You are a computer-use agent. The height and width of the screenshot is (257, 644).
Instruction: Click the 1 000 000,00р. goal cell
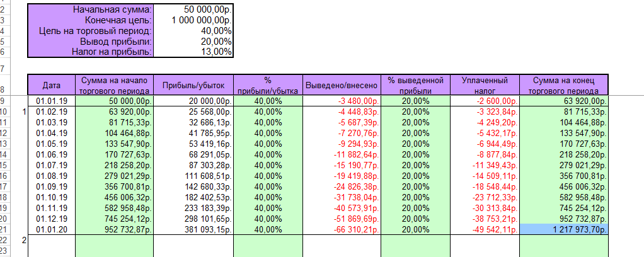point(194,20)
